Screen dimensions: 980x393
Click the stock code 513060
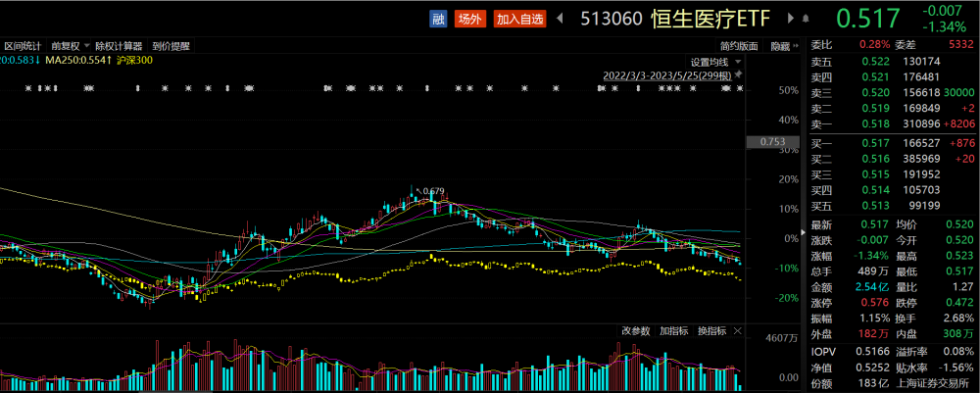(x=612, y=19)
